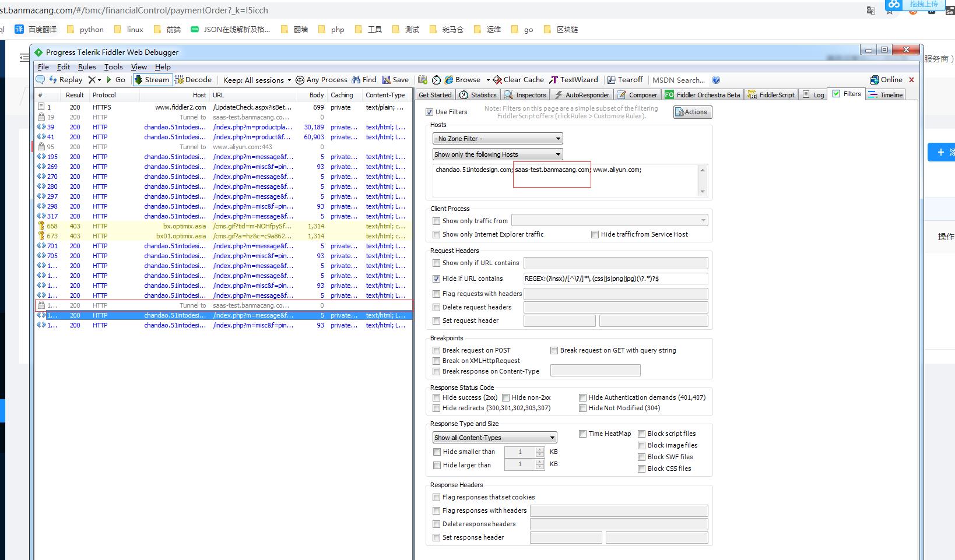Screen dimensions: 955x560
Task: Open the Get Started tab
Action: click(x=435, y=95)
